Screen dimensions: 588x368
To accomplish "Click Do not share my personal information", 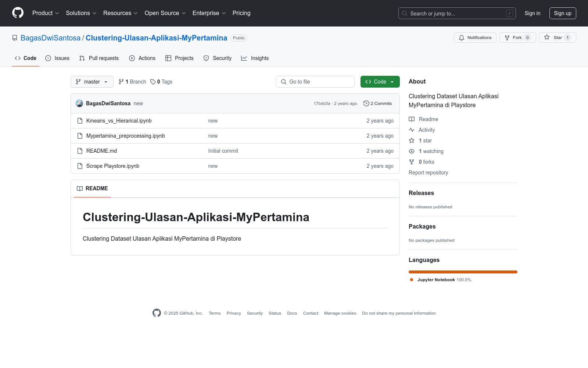I will point(399,313).
